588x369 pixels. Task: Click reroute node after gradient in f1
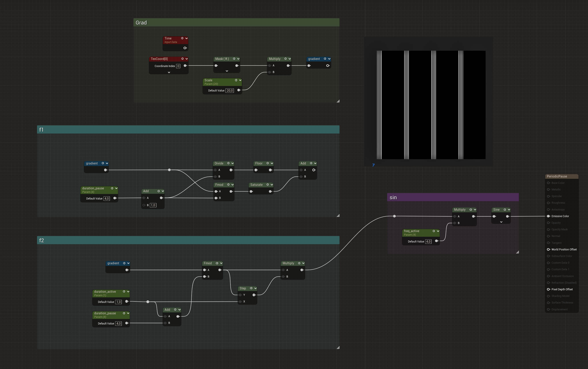(169, 170)
